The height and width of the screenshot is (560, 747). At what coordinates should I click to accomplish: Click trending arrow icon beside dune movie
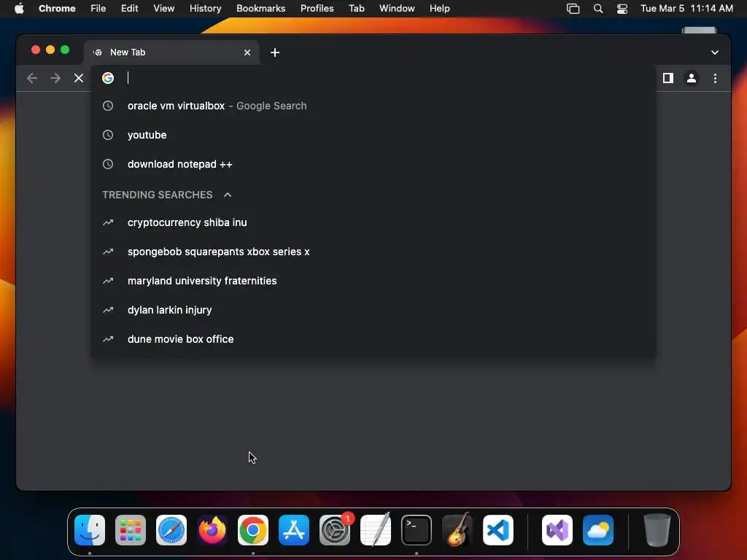pyautogui.click(x=108, y=339)
